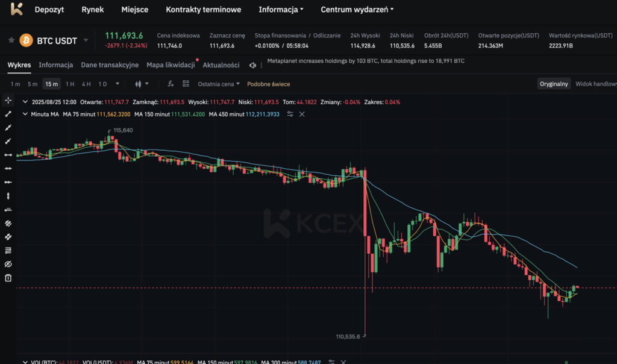This screenshot has width=617, height=364.
Task: Select the horizontal segment drawing tool
Action: click(8, 155)
